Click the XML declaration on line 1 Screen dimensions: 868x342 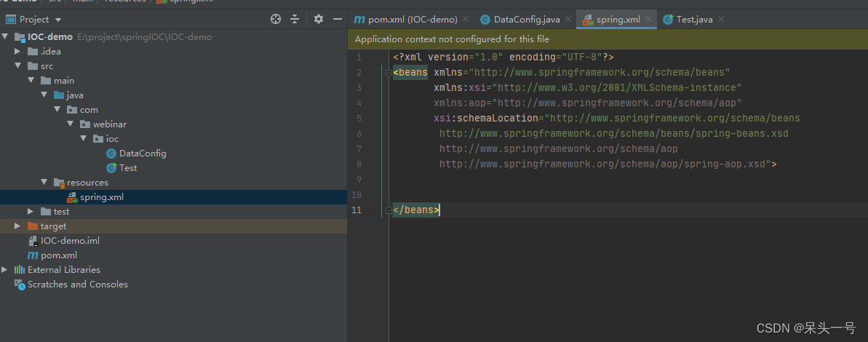pos(503,57)
